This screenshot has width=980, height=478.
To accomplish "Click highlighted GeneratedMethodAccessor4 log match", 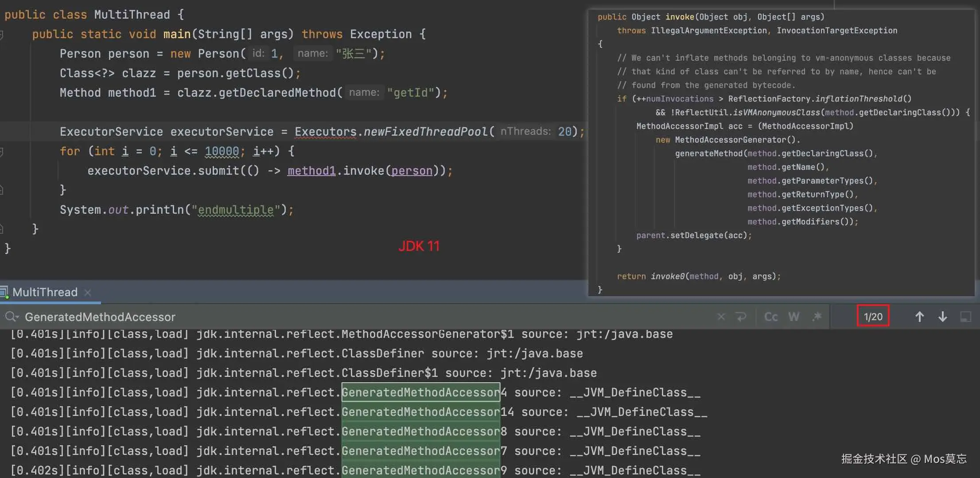I will [x=424, y=392].
